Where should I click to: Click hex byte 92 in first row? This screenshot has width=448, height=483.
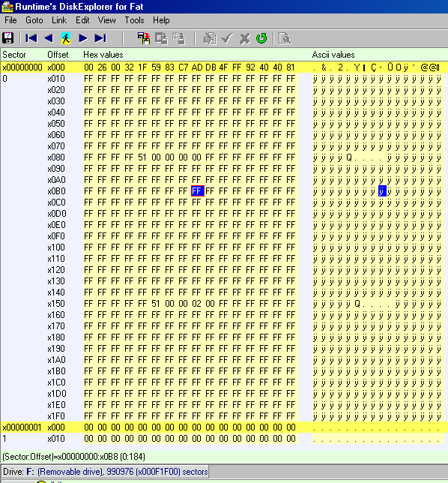tap(250, 67)
